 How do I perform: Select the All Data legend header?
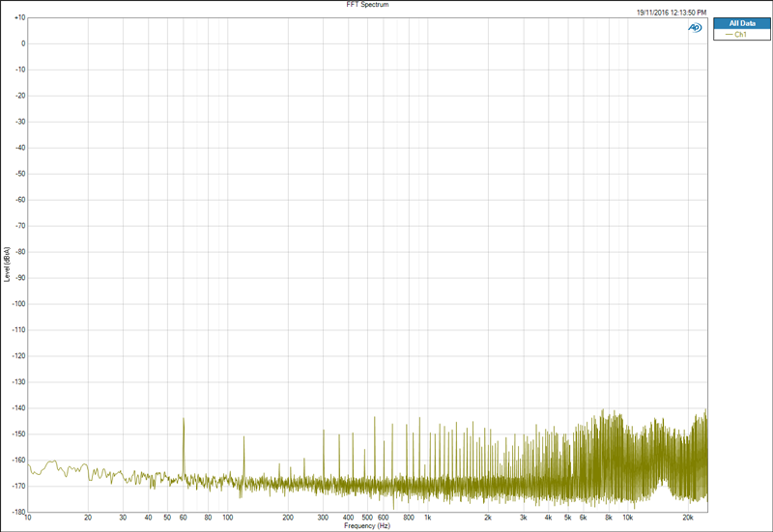(741, 23)
